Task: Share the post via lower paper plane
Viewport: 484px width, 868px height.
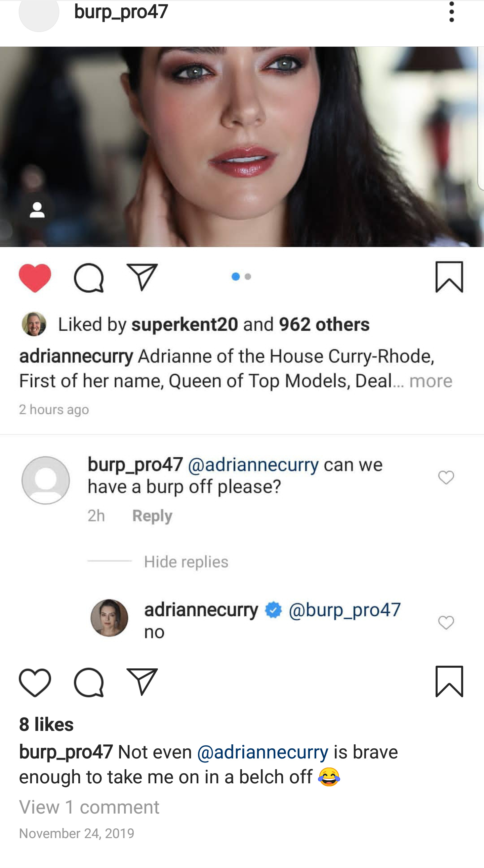Action: (142, 683)
